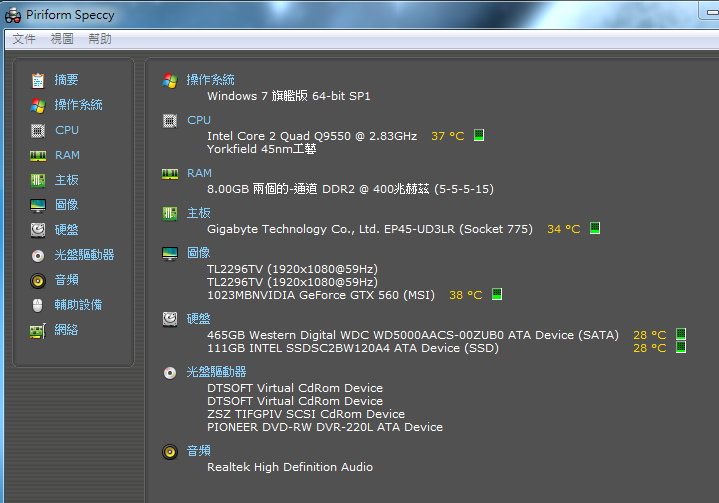
Task: Click the motherboard temperature 34 °C
Action: (564, 229)
